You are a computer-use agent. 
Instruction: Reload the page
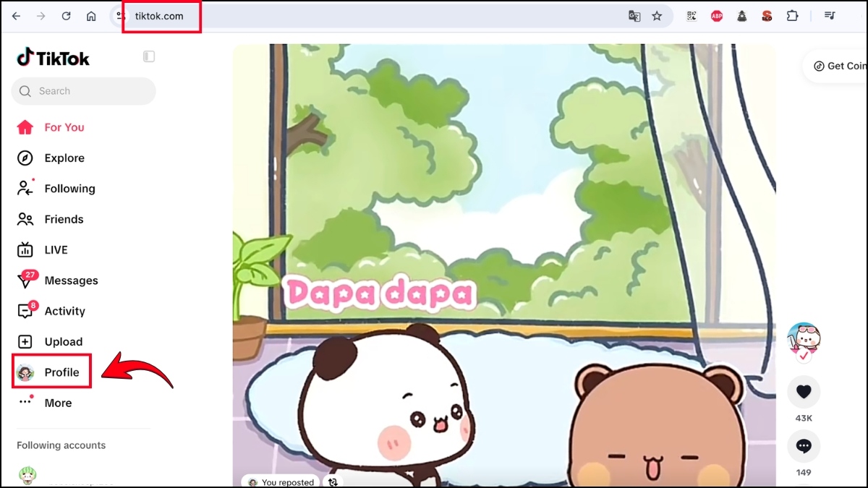(66, 16)
